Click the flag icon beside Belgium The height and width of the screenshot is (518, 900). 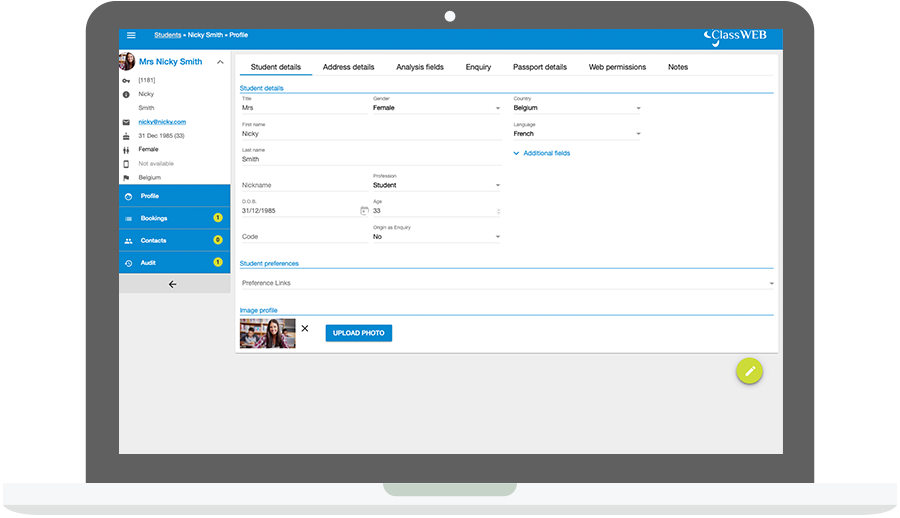coord(126,178)
